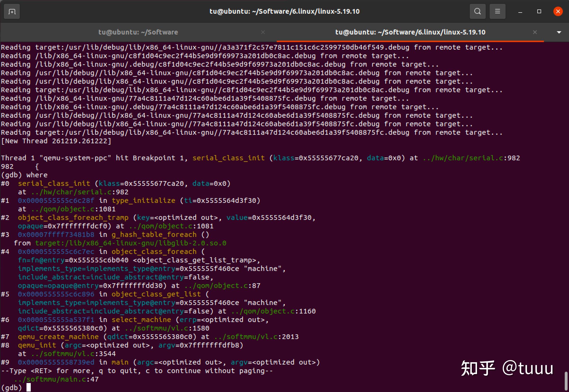Click type_initialize in frame #1
This screenshot has height=392, width=569.
(x=144, y=201)
